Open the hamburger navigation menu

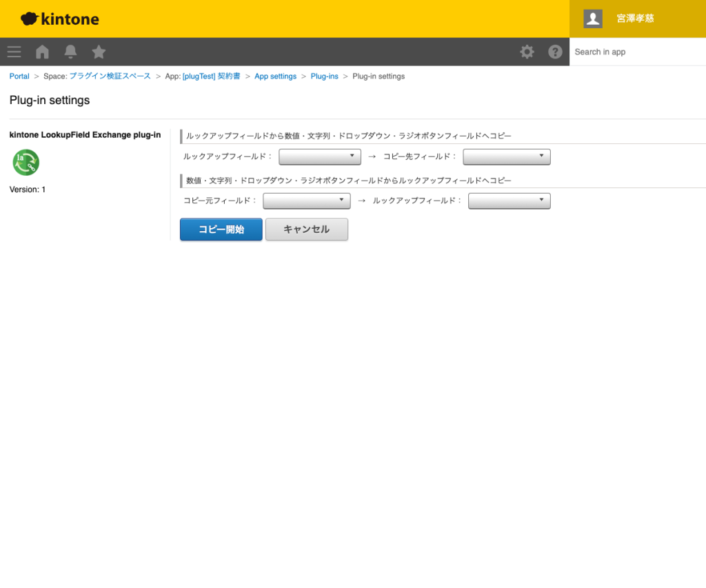pos(14,52)
